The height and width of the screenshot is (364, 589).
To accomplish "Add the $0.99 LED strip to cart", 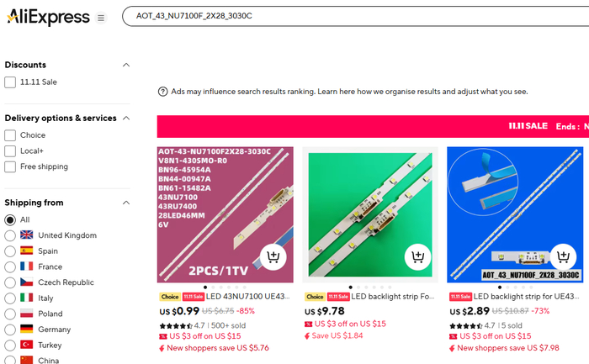I will pos(273,257).
